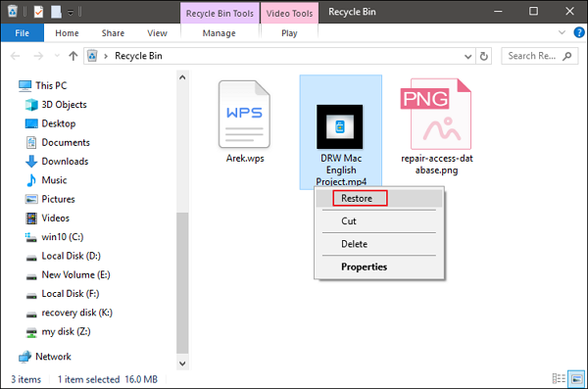This screenshot has width=588, height=389.
Task: Go forward with the right arrow
Action: tap(38, 56)
